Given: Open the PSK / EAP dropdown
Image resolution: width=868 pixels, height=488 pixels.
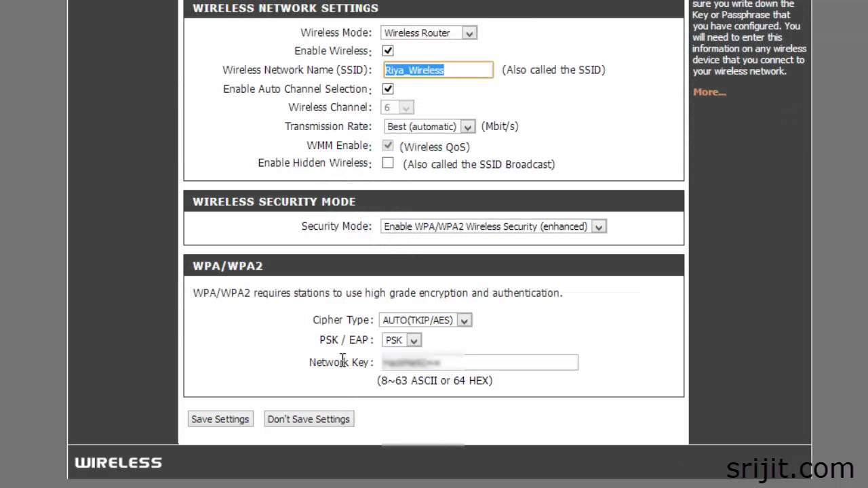Looking at the screenshot, I should click(402, 340).
